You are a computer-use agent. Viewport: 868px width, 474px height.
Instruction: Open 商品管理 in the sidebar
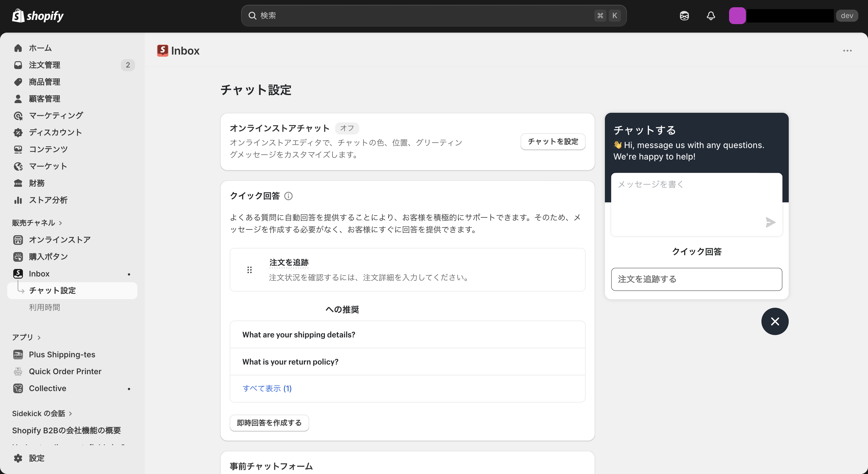pos(45,82)
